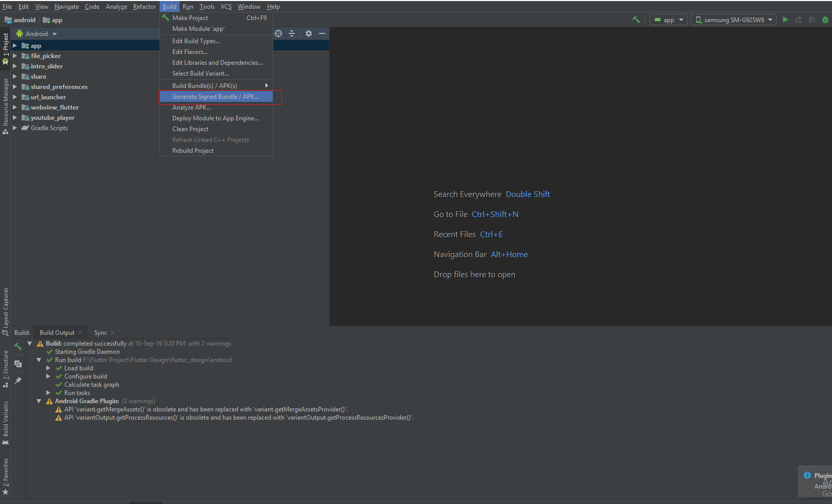The width and height of the screenshot is (832, 504).
Task: Close the Build Output tab
Action: 80,333
